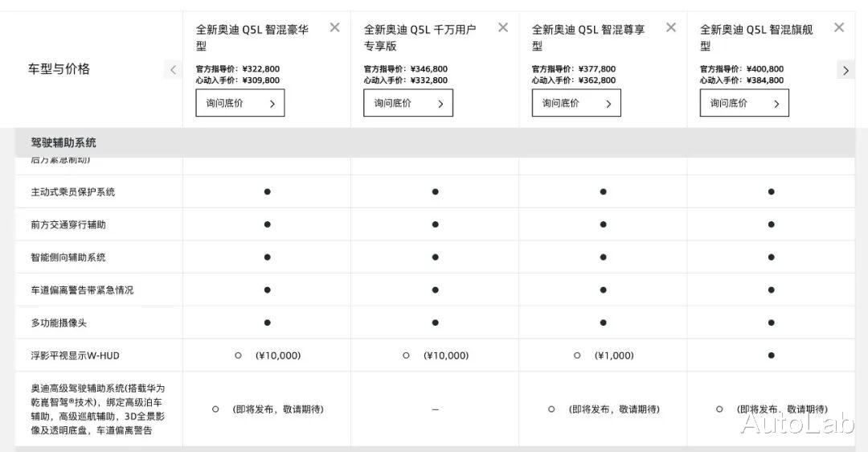
Task: Click 询问底价 for 智混豪华型
Action: click(240, 103)
